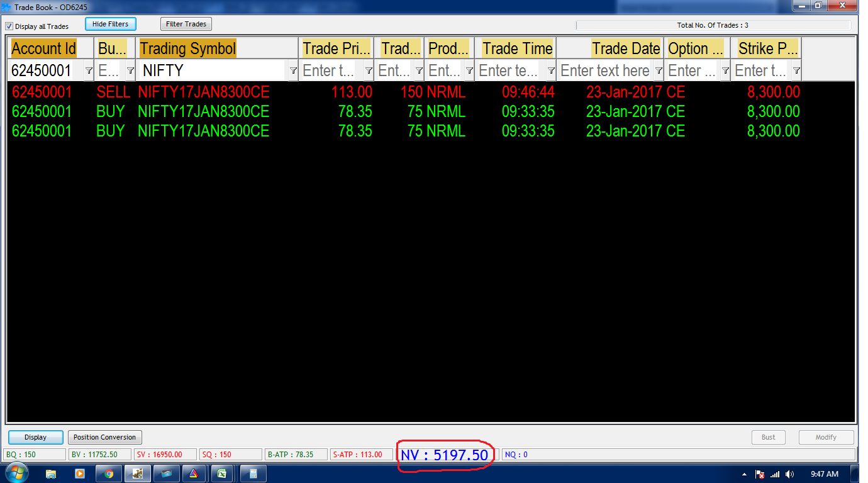Image resolution: width=868 pixels, height=483 pixels.
Task: Show hidden system tray icons
Action: (745, 474)
